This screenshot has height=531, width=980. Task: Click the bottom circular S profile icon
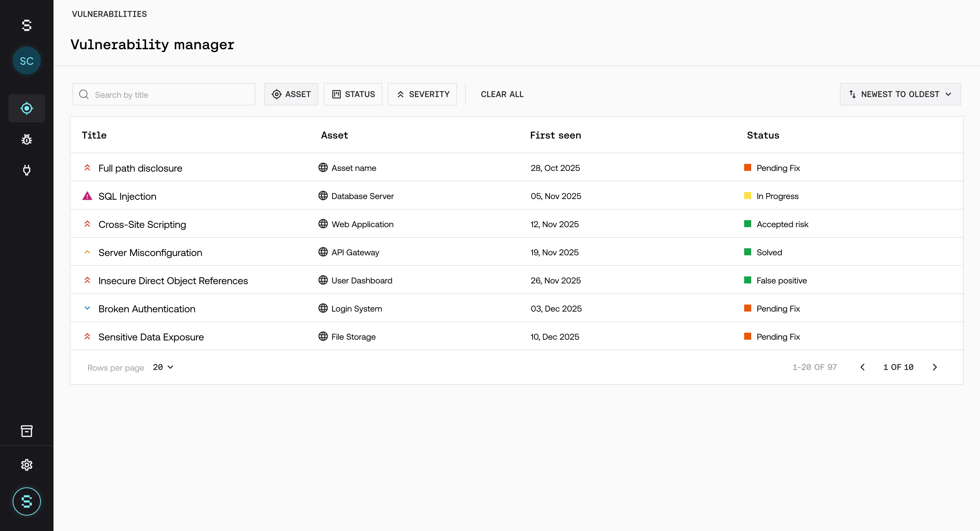(x=27, y=501)
